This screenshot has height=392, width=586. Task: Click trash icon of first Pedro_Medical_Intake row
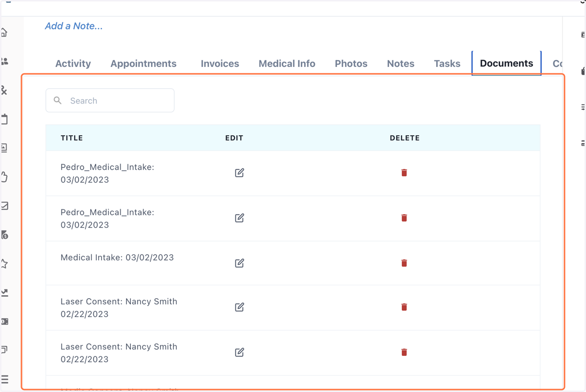[x=404, y=173]
